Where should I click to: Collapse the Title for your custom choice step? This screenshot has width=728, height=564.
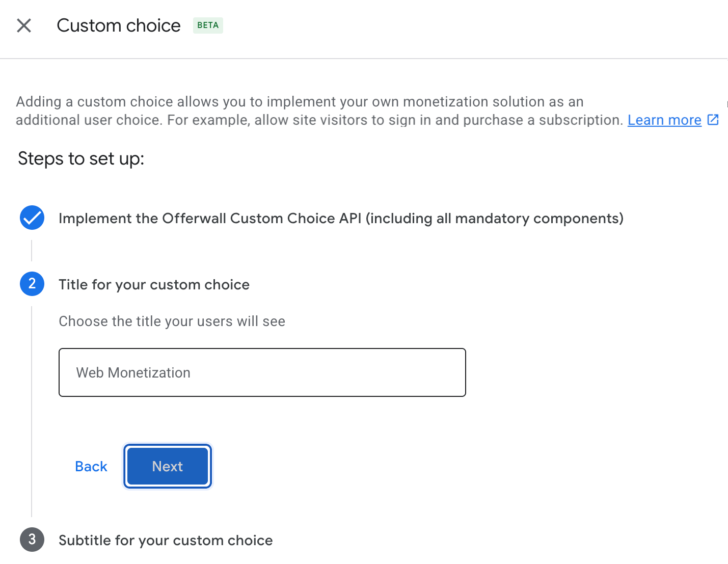click(x=154, y=284)
